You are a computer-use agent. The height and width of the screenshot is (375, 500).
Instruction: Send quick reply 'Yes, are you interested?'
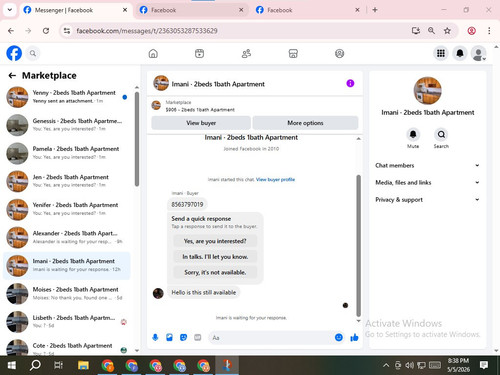point(215,241)
